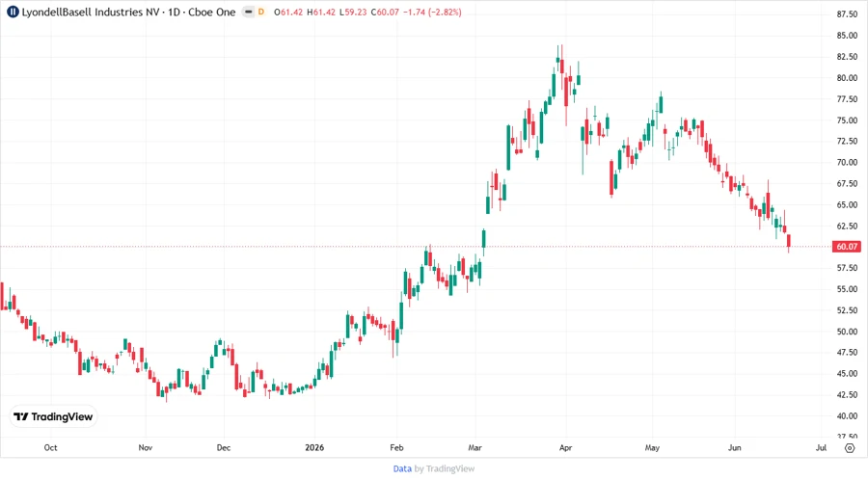This screenshot has width=868, height=480.
Task: Click the 'by TradingView' attribution text
Action: (445, 468)
